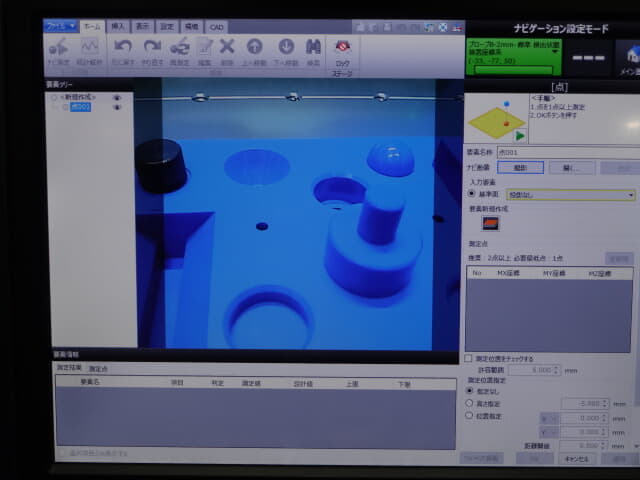Image resolution: width=640 pixels, height=480 pixels.
Task: Click the re-measure icon
Action: 180,47
